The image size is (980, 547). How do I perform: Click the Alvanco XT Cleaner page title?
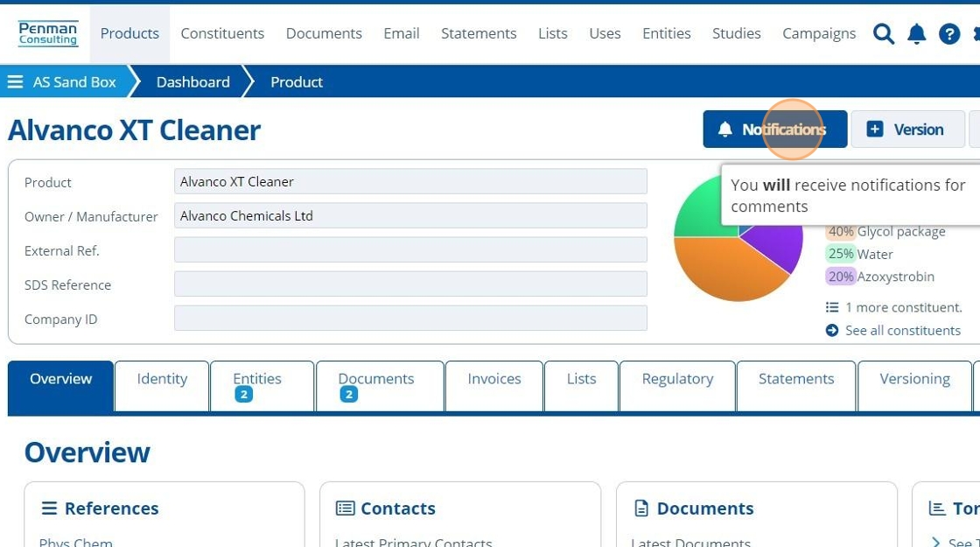(x=135, y=130)
